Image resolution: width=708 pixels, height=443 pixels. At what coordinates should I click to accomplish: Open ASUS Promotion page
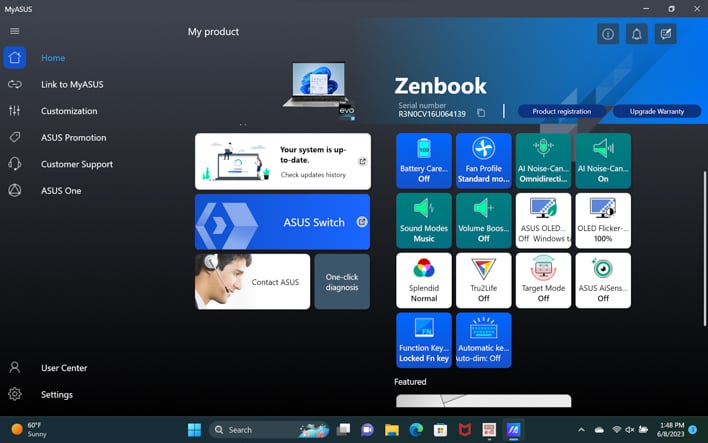[74, 138]
